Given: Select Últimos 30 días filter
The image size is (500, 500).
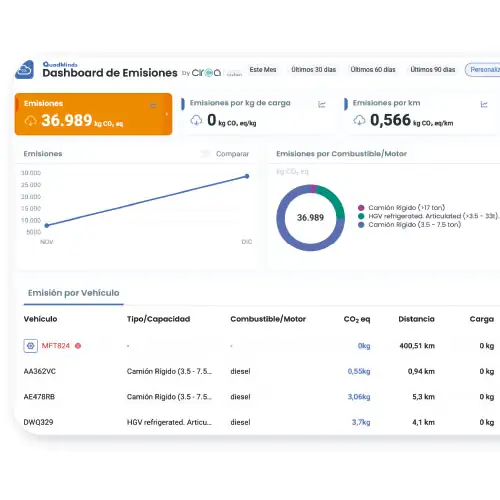Looking at the screenshot, I should 314,69.
